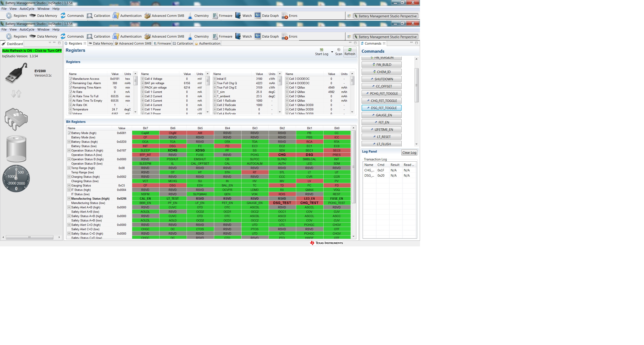Click the EV2300 USB adapter icon
The image size is (644, 345).
[x=16, y=73]
